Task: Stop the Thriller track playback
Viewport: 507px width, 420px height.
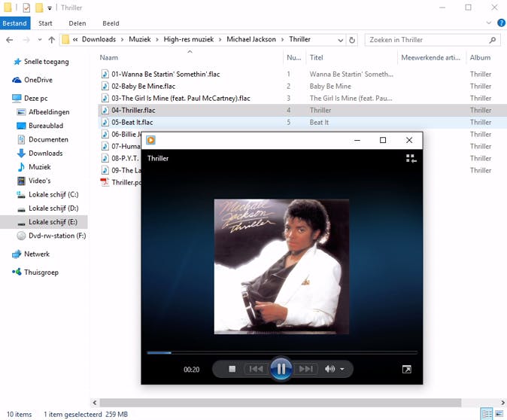Action: click(232, 369)
